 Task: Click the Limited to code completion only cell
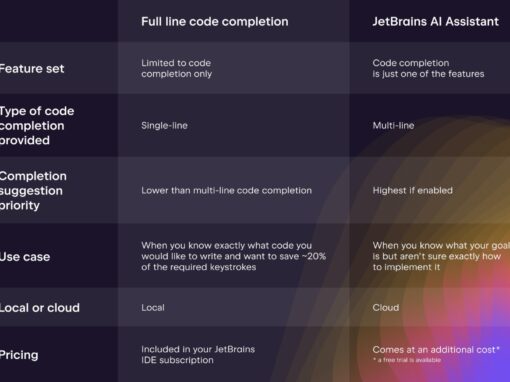(x=176, y=68)
